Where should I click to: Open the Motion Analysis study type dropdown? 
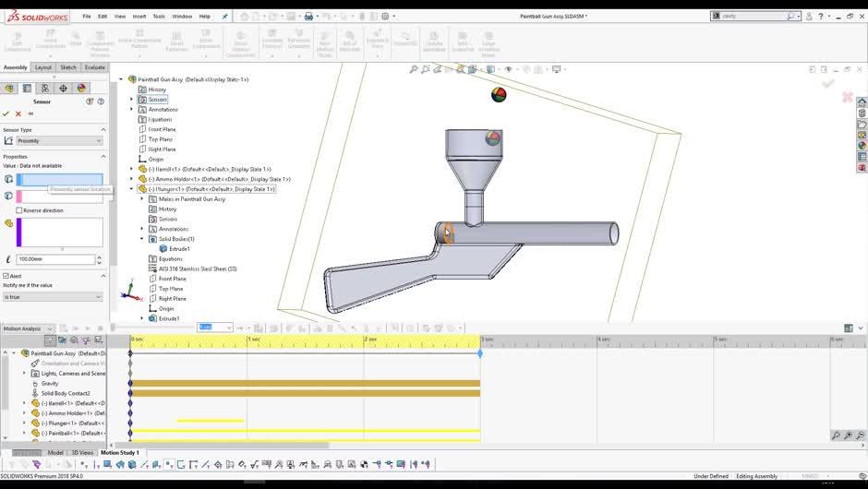point(27,328)
